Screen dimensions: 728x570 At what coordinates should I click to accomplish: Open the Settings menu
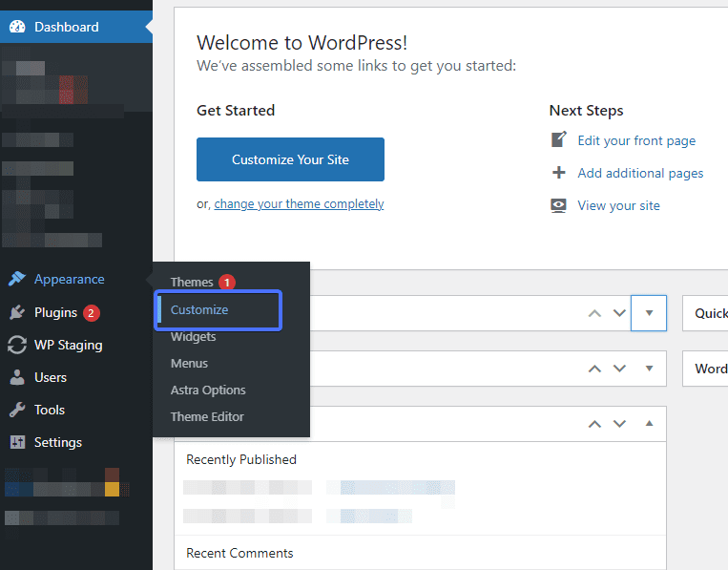point(76,442)
